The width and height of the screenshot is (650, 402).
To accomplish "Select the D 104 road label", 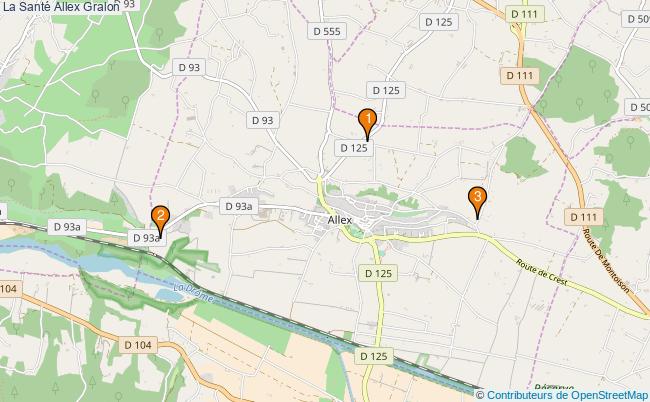I will 138,345.
